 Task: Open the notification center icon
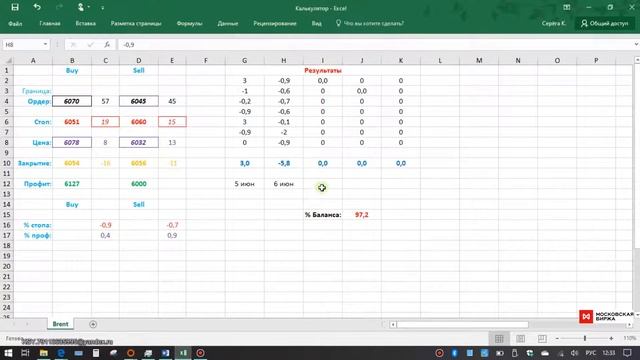(x=627, y=353)
